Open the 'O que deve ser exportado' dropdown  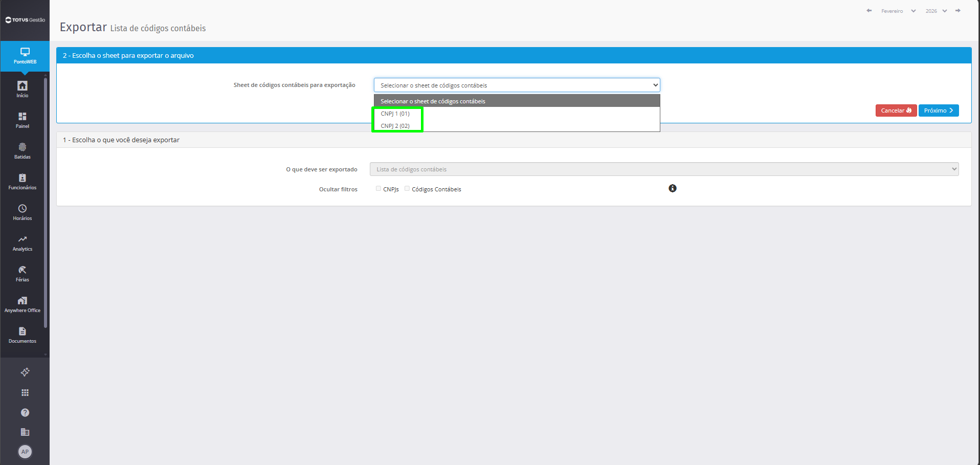[664, 169]
